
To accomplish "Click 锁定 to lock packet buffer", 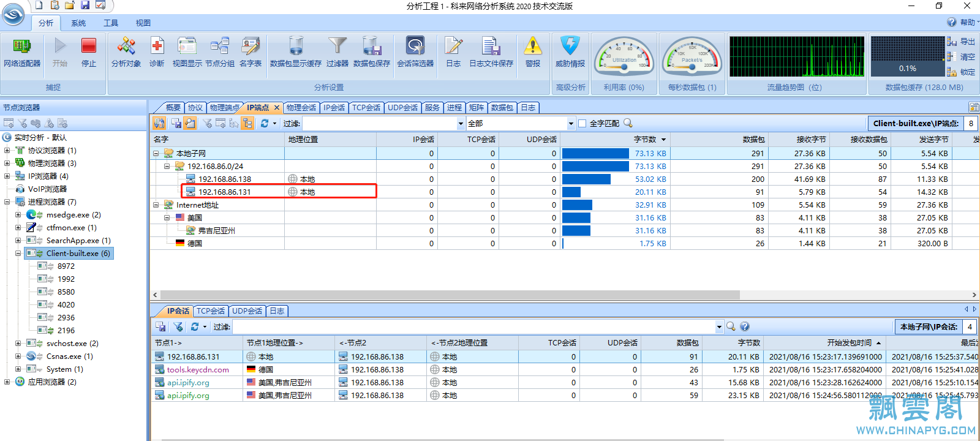I will point(962,72).
